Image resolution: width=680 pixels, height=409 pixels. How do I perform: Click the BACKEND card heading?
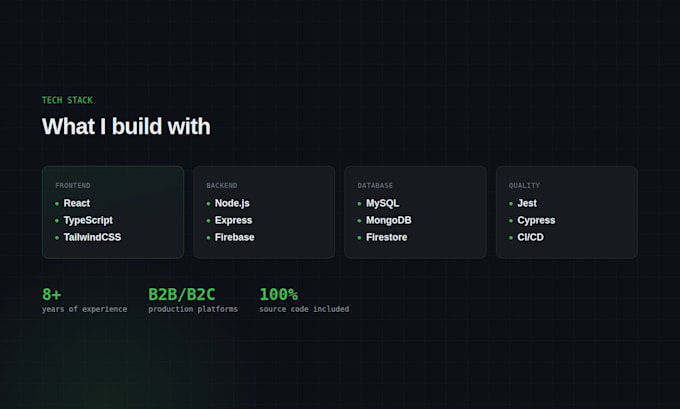222,186
